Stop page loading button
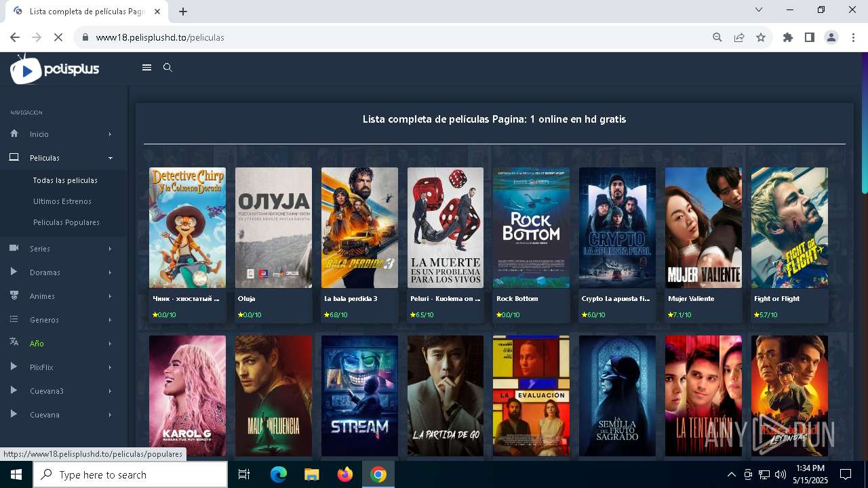This screenshot has width=868, height=488. 58,37
